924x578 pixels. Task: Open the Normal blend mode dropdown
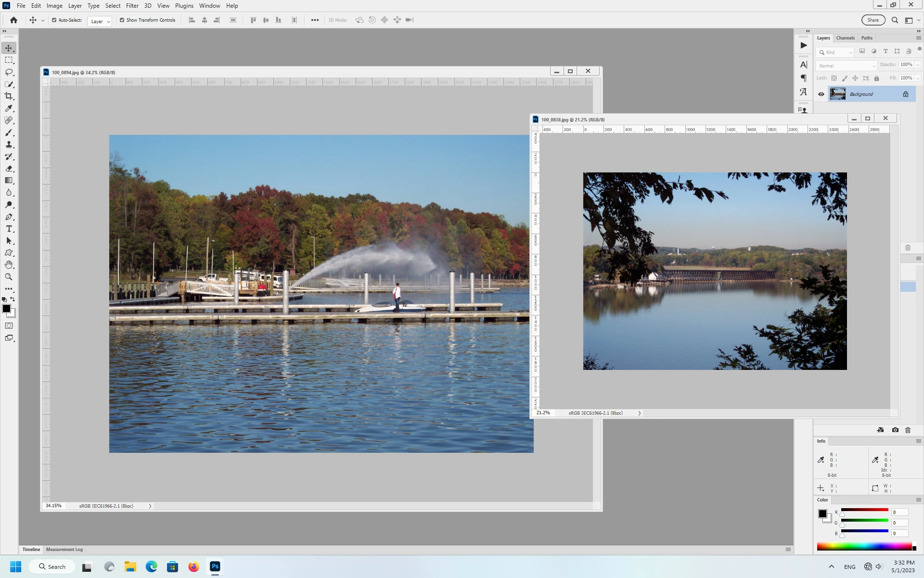(x=847, y=66)
